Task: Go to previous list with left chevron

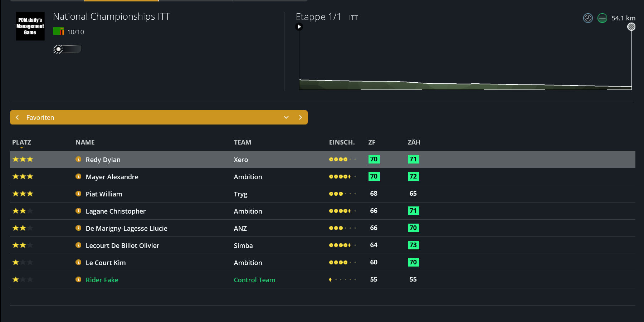Action: [17, 117]
